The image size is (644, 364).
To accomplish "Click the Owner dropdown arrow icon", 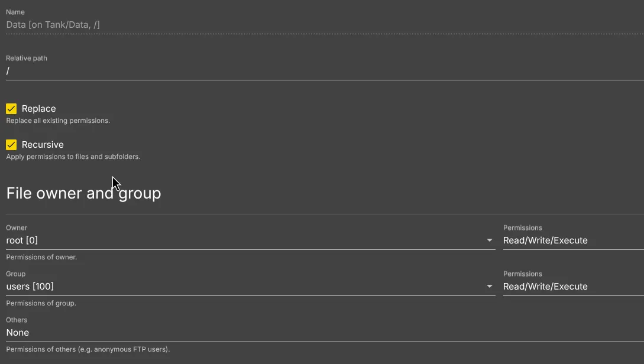I will [490, 240].
